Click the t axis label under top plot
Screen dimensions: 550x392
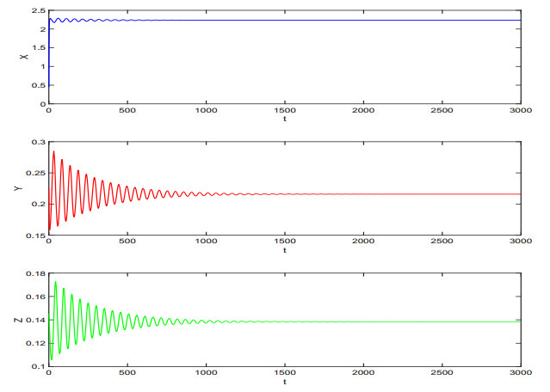point(284,121)
